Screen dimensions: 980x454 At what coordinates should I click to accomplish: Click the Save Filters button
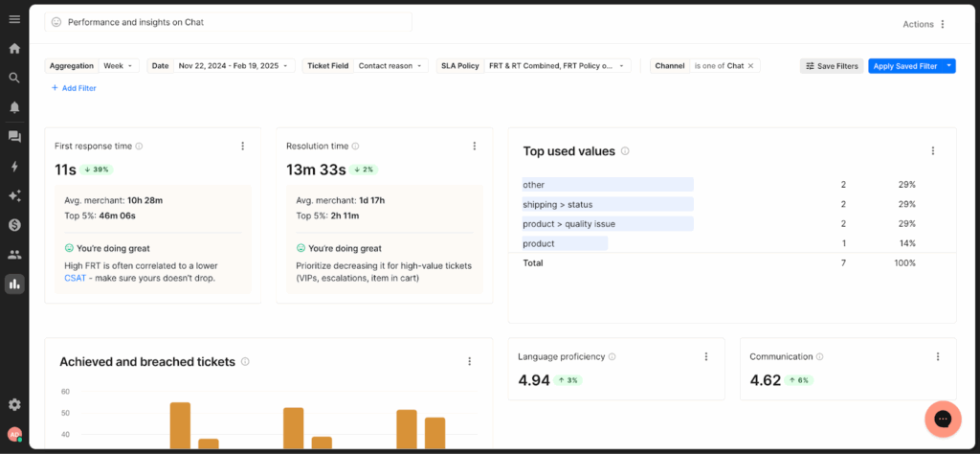[831, 66]
